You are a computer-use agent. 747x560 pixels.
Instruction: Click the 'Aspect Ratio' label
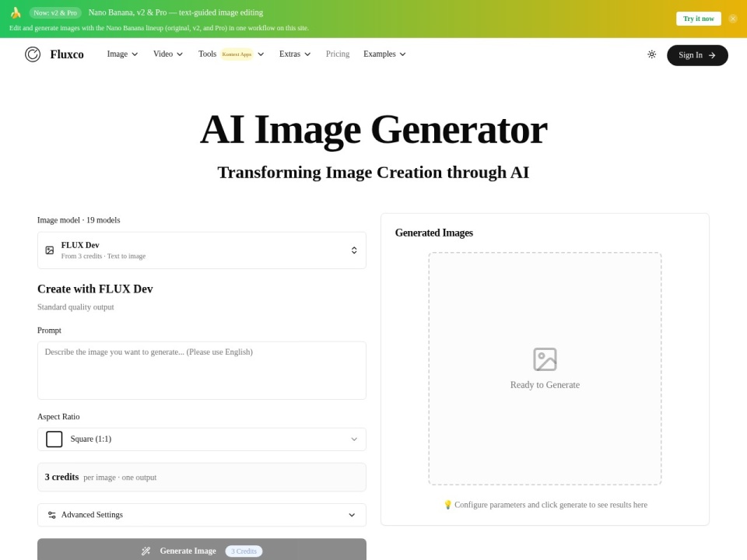click(x=58, y=417)
